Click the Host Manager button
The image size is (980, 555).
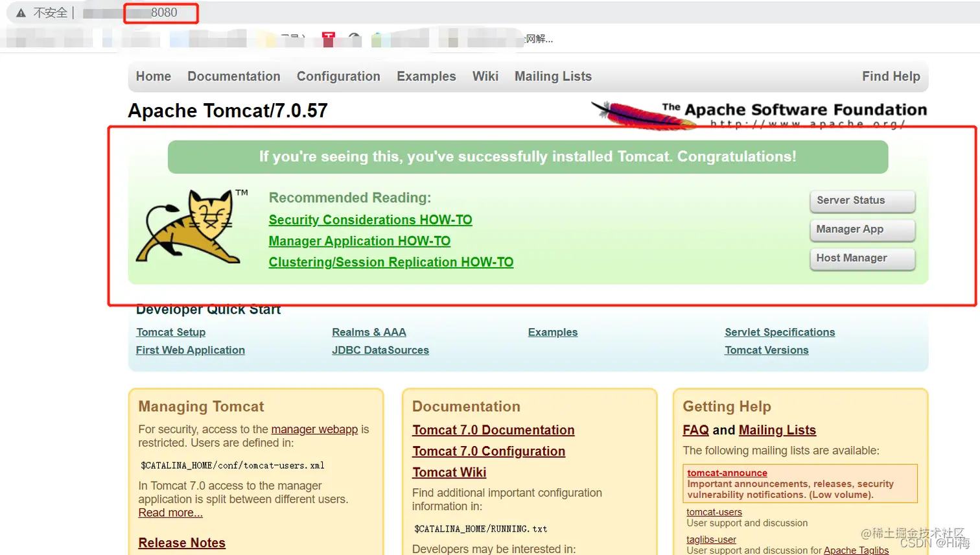[x=863, y=259]
